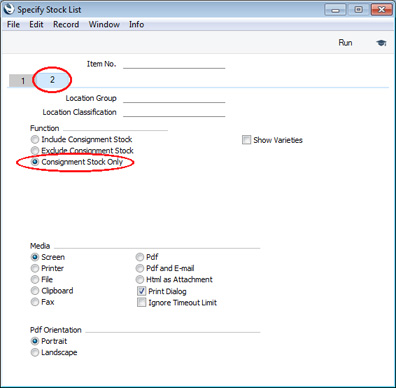Close the Specify Stock List window
The image size is (396, 388).
pyautogui.click(x=382, y=10)
